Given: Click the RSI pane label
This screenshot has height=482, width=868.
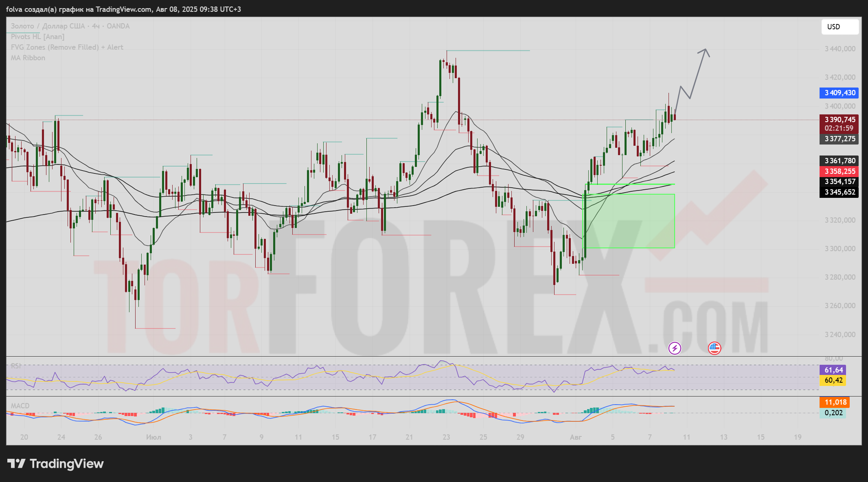Looking at the screenshot, I should (x=16, y=366).
